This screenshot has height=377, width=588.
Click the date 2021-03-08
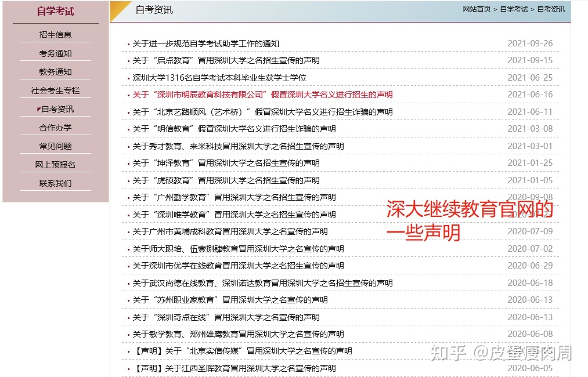pyautogui.click(x=530, y=129)
